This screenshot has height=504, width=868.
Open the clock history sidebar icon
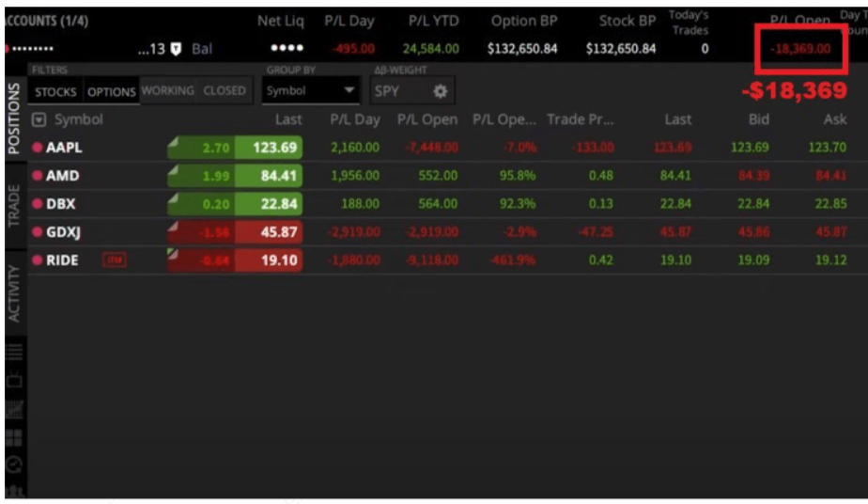14,465
